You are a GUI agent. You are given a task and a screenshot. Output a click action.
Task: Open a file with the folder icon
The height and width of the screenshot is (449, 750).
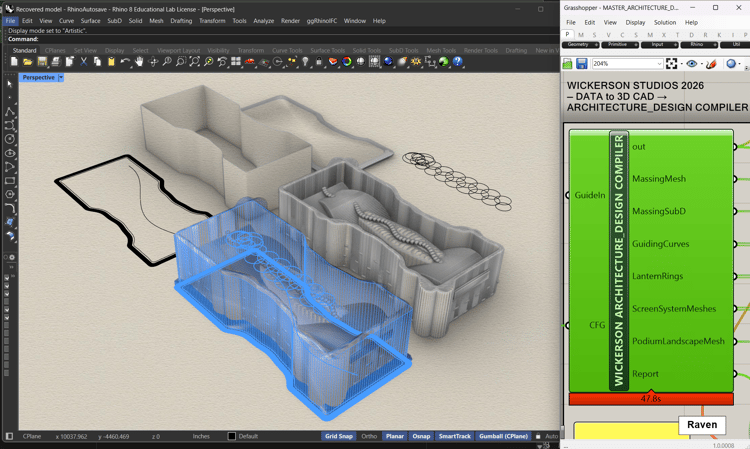[28, 62]
